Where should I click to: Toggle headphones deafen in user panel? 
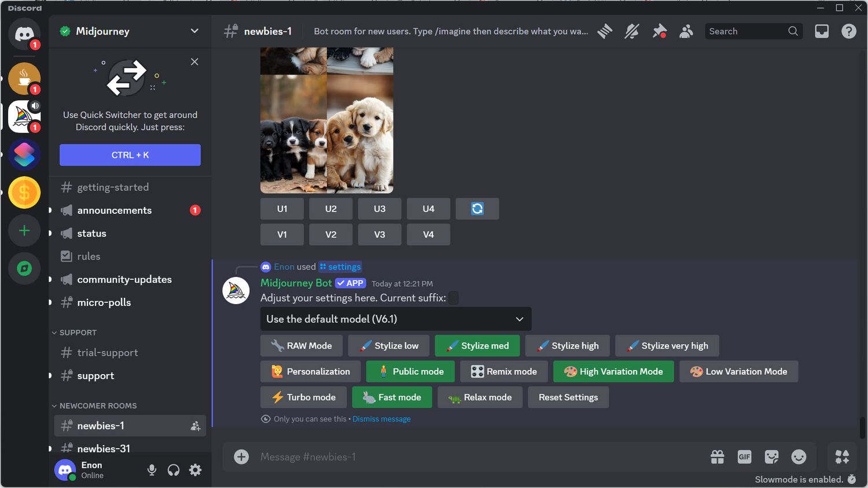(x=174, y=470)
